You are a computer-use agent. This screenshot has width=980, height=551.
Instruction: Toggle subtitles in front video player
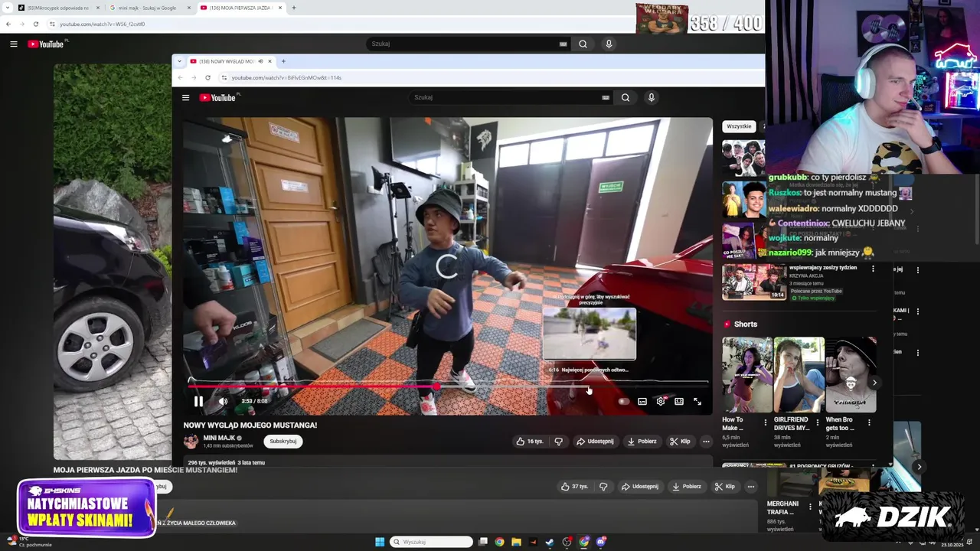point(642,401)
